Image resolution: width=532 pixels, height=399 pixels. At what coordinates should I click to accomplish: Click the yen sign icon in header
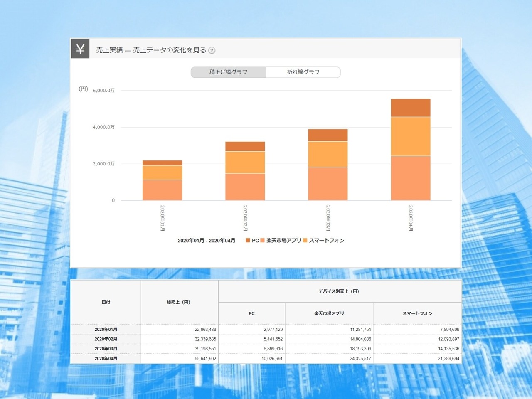(80, 49)
